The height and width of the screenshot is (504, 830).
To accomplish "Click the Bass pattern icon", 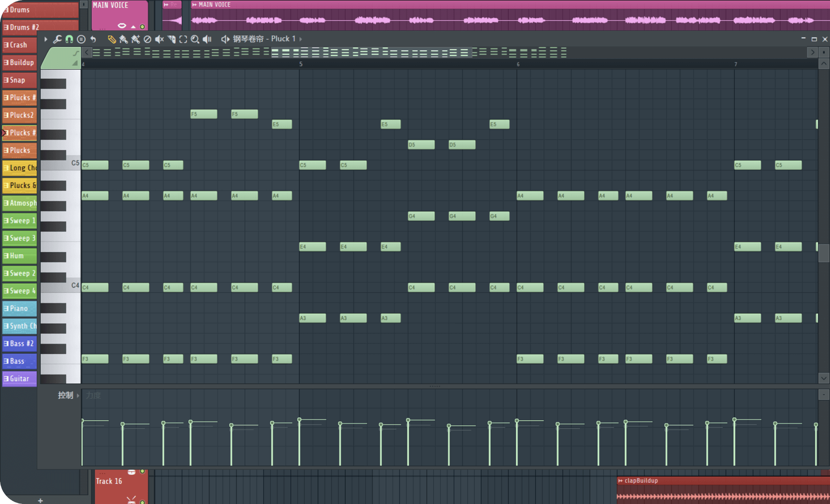I will tap(6, 361).
